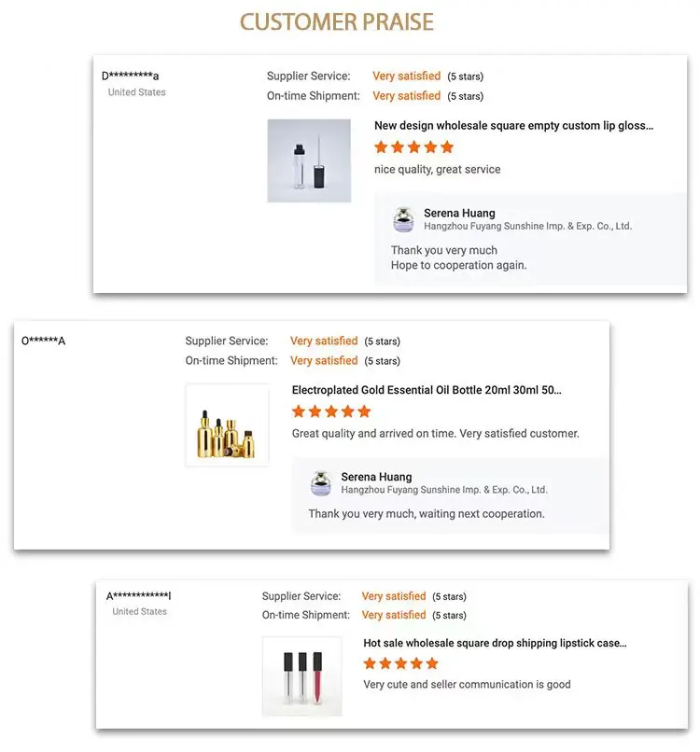Click Hangzhou Fuyang Sunshine company name in second reply
The height and width of the screenshot is (752, 700).
pyautogui.click(x=444, y=490)
